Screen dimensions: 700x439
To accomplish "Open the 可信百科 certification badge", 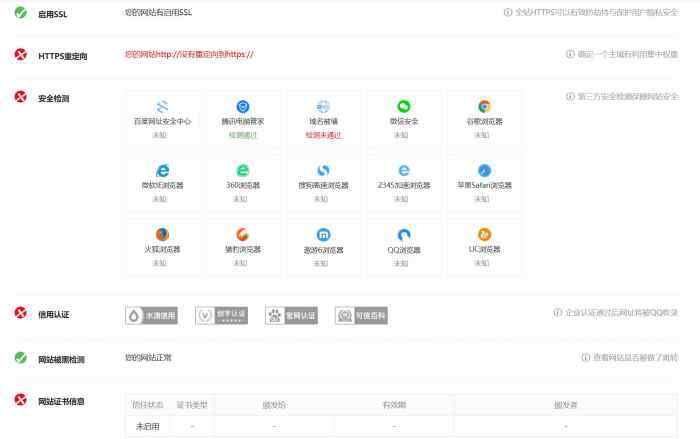I will click(361, 315).
